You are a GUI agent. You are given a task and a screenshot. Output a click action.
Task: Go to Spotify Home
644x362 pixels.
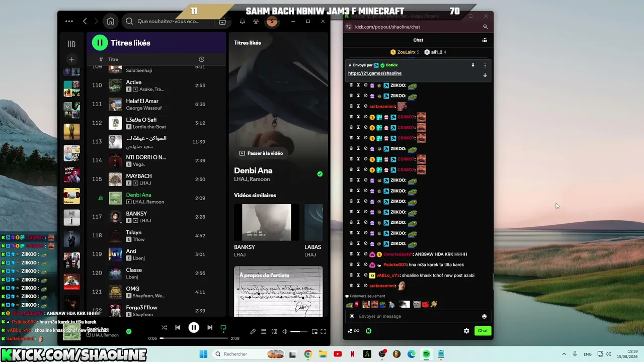tap(111, 21)
